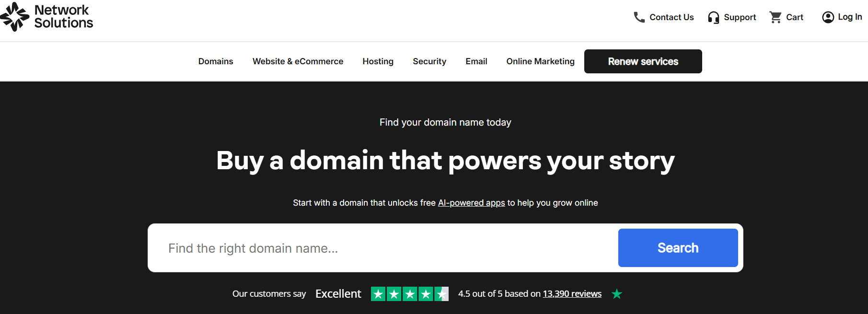Image resolution: width=868 pixels, height=314 pixels.
Task: Click the 'Find your domain name today' text
Action: (x=445, y=122)
